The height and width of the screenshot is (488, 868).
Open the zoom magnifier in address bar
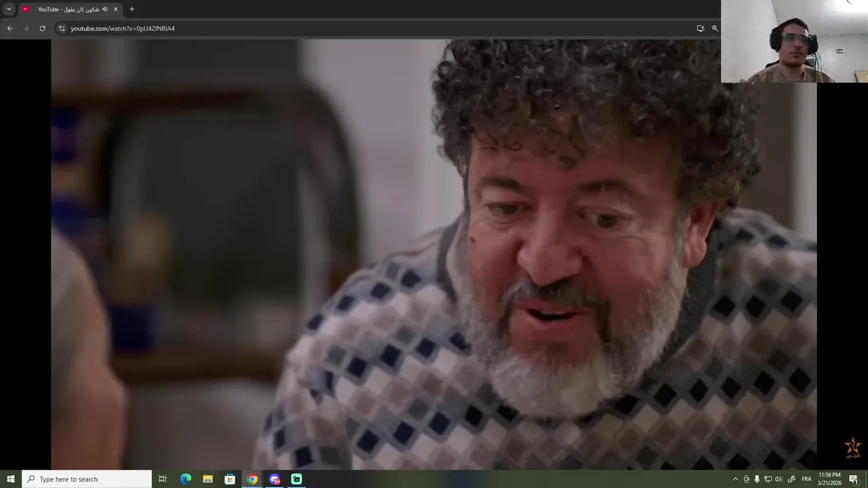715,28
